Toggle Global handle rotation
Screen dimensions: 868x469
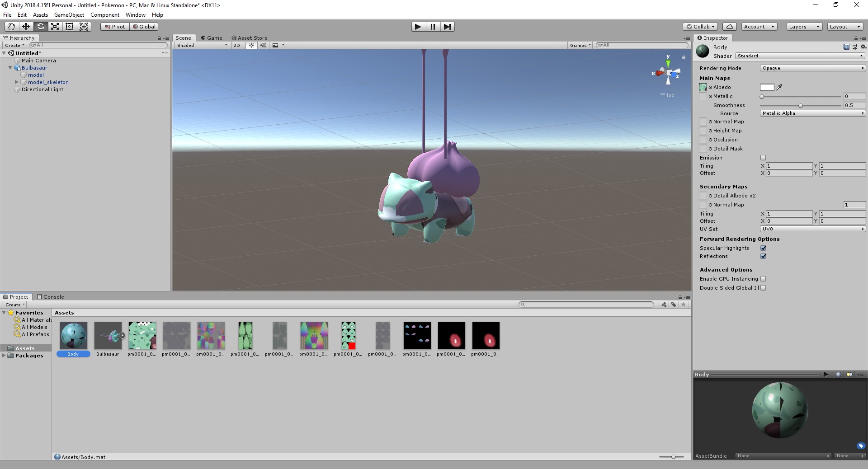click(x=144, y=27)
